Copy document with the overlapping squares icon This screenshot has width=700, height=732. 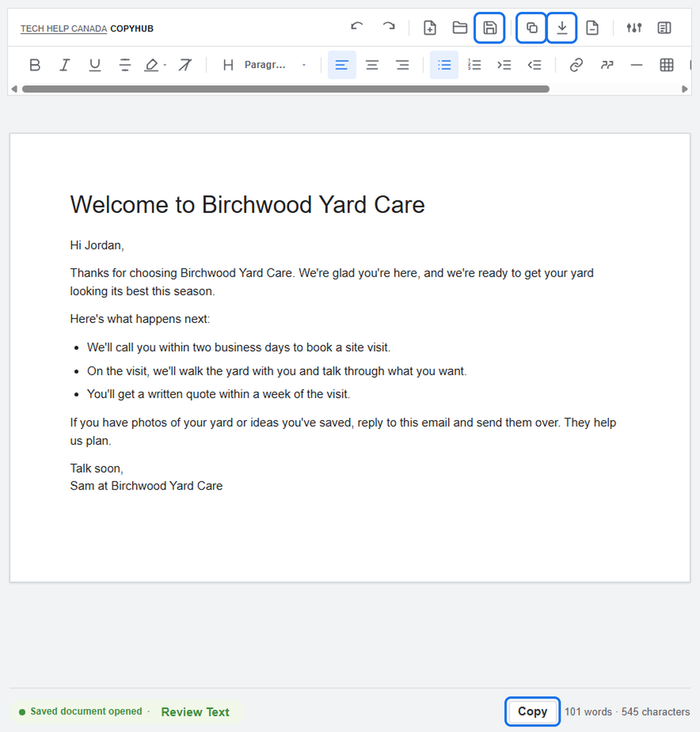(531, 28)
